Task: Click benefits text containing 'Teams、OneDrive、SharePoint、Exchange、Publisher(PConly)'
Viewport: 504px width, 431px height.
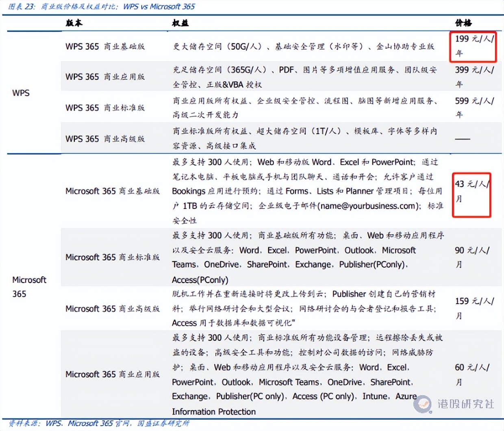Action: [x=308, y=257]
